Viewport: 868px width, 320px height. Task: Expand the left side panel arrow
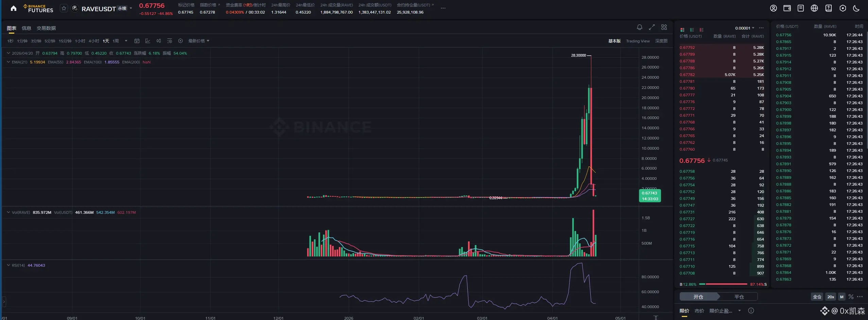click(x=4, y=301)
